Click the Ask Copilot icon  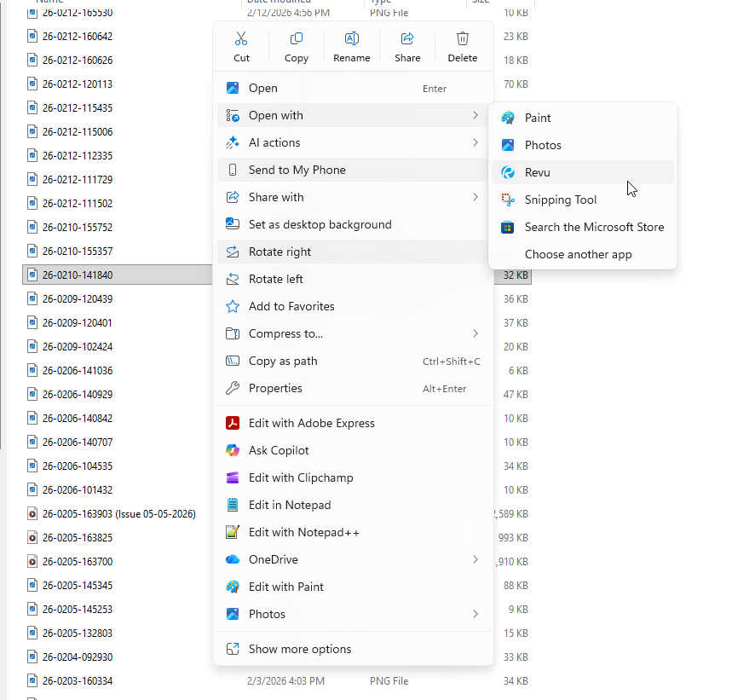click(x=233, y=450)
